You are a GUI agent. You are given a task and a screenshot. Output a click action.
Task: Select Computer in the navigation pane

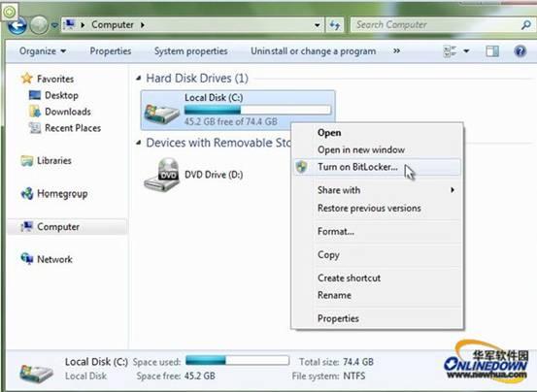[58, 227]
